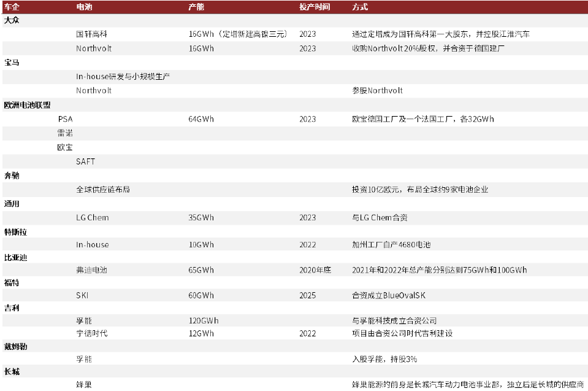Click the 雷诺 row label
588x391 pixels.
coord(65,133)
